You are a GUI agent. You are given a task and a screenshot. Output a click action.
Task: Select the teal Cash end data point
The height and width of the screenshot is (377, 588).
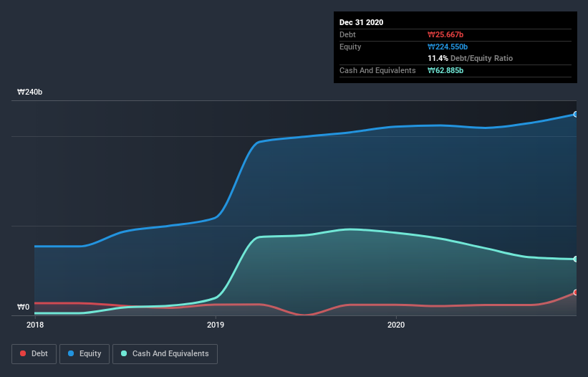576,259
